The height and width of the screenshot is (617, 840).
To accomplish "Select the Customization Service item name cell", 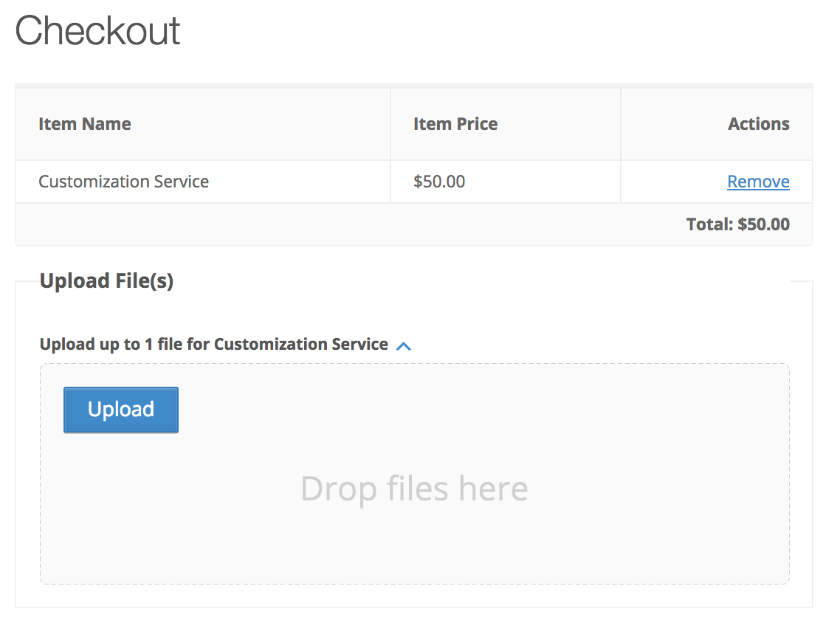I will coord(123,182).
